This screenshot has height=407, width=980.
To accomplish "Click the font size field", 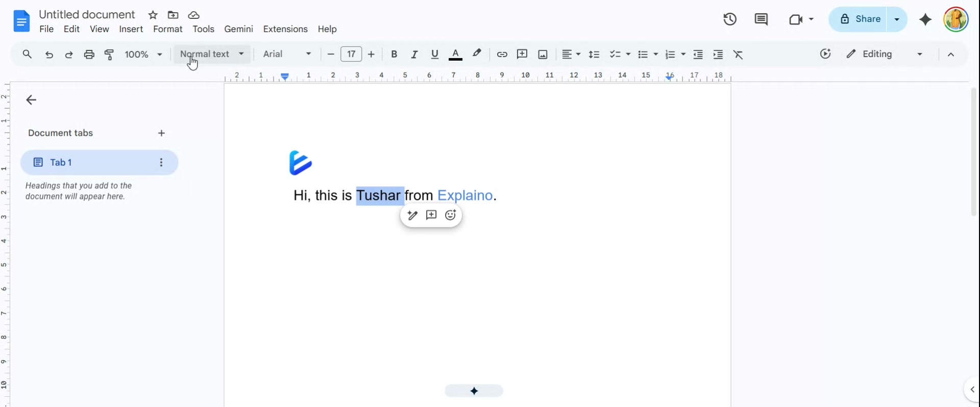I will pos(351,55).
